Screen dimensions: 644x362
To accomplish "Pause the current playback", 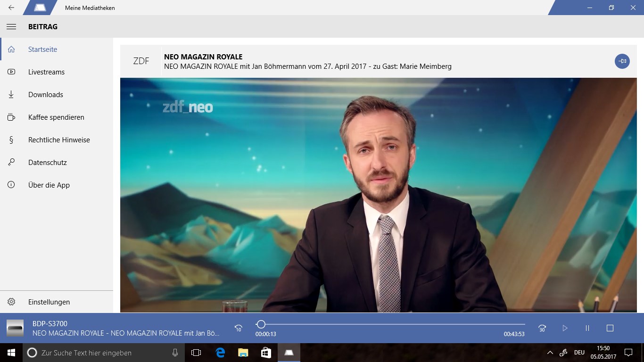I will click(x=587, y=328).
